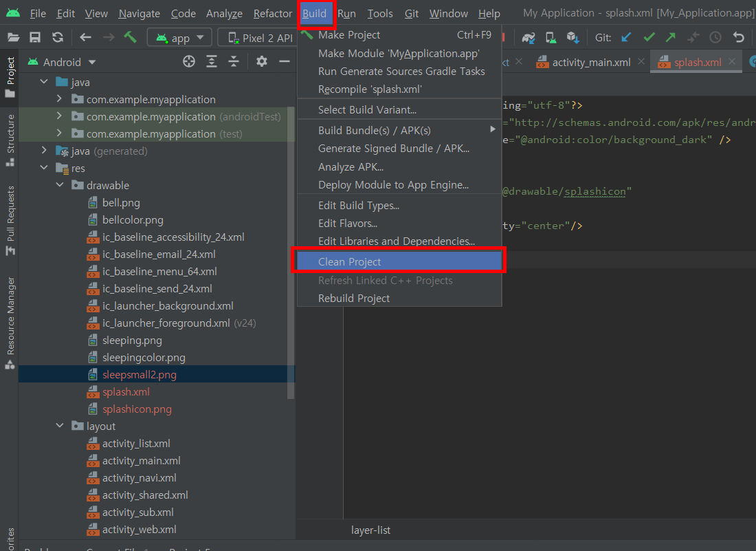Open the Pull Requests tool window
The height and width of the screenshot is (551, 756).
(10, 220)
